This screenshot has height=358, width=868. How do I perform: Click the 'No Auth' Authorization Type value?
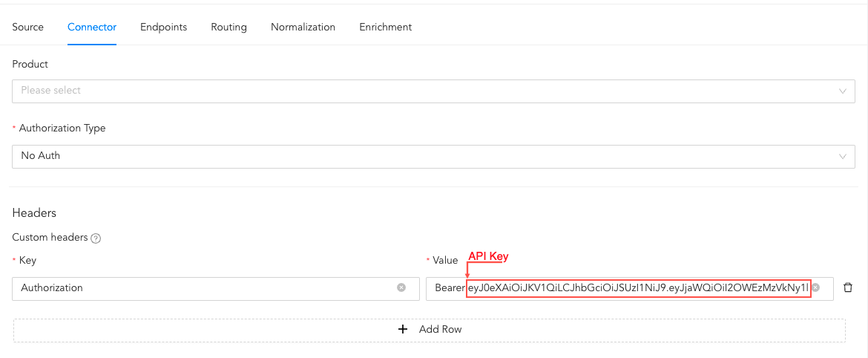point(41,156)
